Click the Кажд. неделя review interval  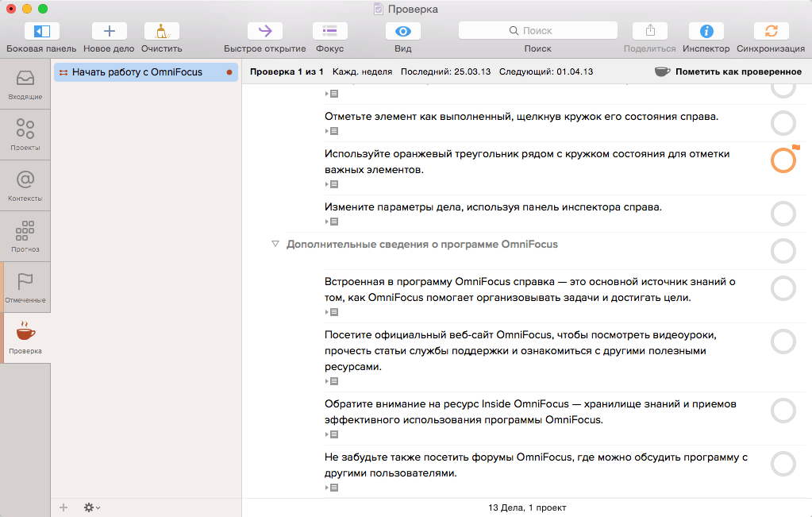click(x=363, y=71)
